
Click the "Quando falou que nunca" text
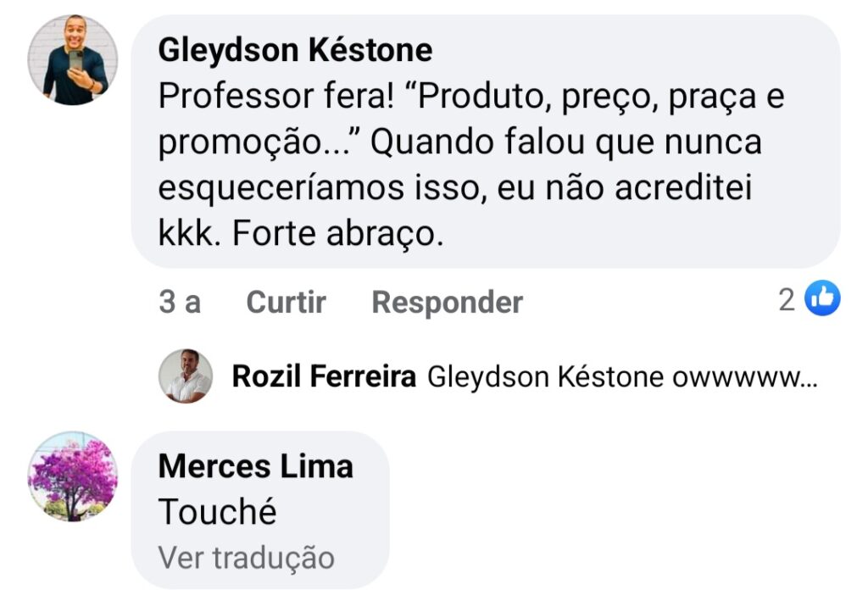(566, 143)
